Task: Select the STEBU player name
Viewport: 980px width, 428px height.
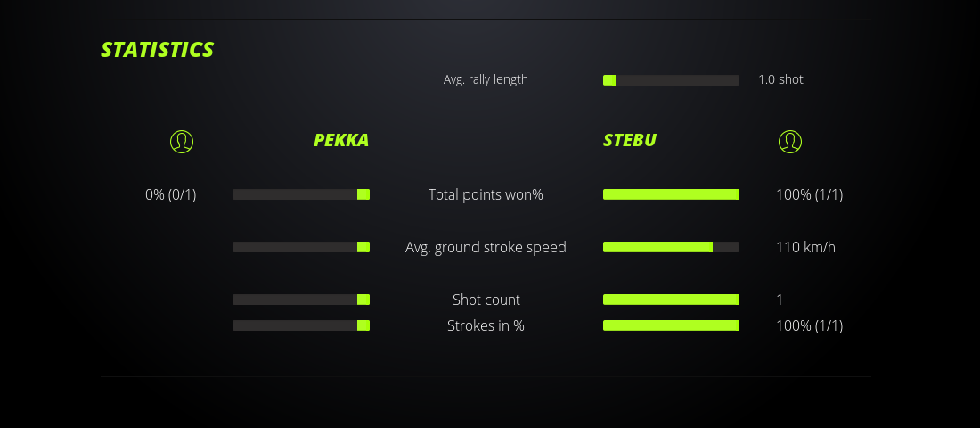Action: click(630, 141)
